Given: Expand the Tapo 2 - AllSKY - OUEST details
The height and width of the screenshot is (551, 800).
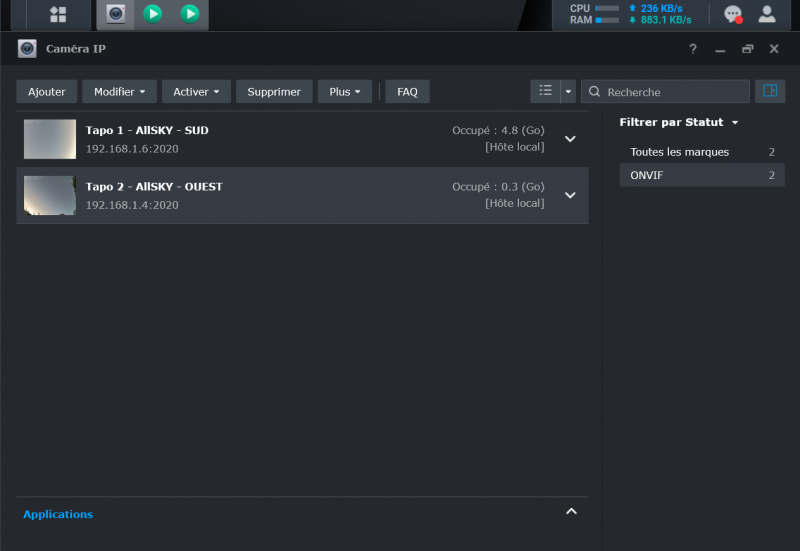Looking at the screenshot, I should coord(570,195).
